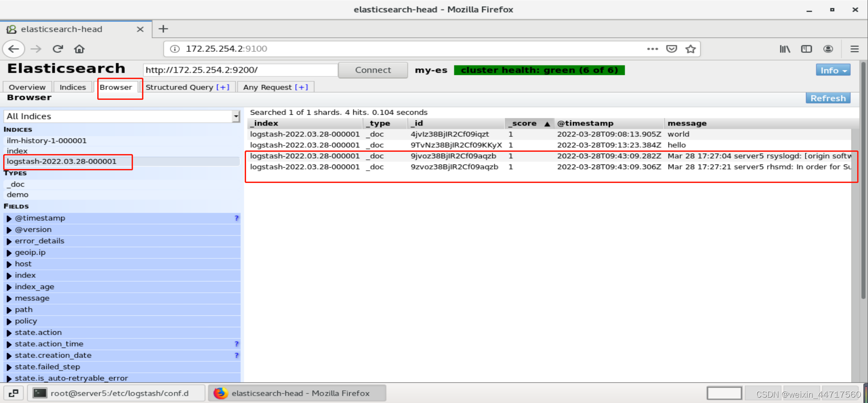
Task: Sort results by _type column header
Action: tap(385, 123)
